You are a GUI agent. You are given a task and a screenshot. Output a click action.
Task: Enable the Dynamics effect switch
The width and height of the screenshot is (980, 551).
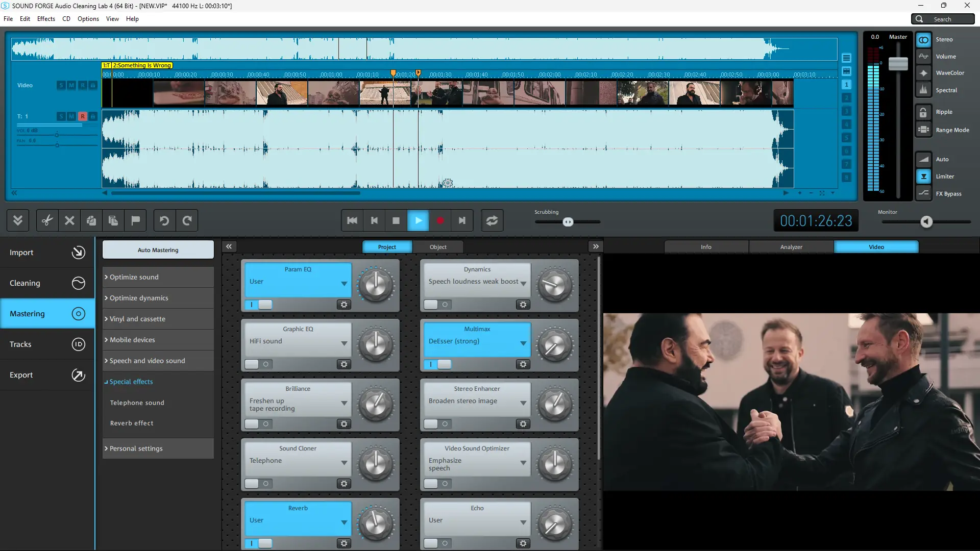(437, 305)
